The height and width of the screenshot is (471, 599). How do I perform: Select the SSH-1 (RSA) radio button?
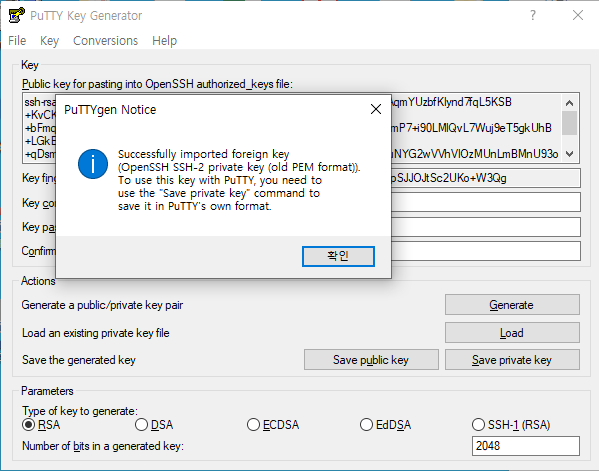pyautogui.click(x=478, y=425)
